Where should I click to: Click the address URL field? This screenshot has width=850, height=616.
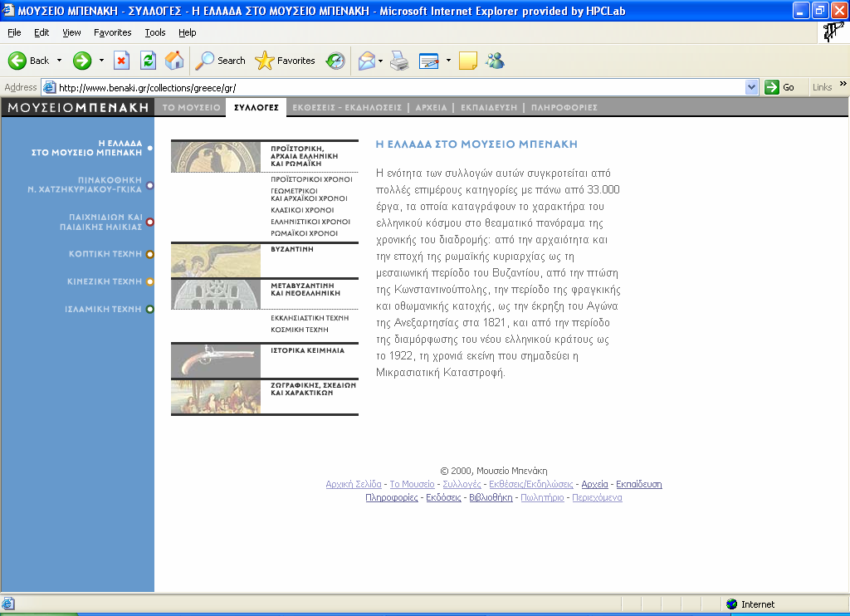[x=400, y=87]
